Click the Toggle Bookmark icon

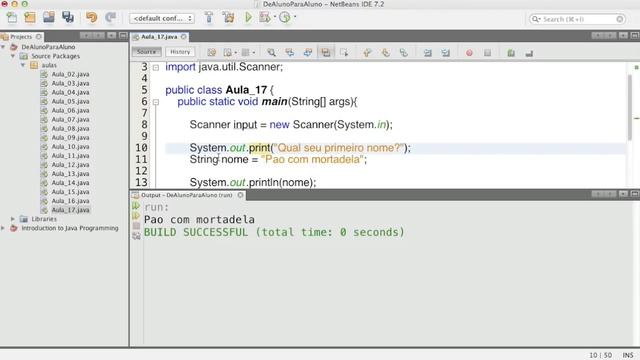(403, 53)
